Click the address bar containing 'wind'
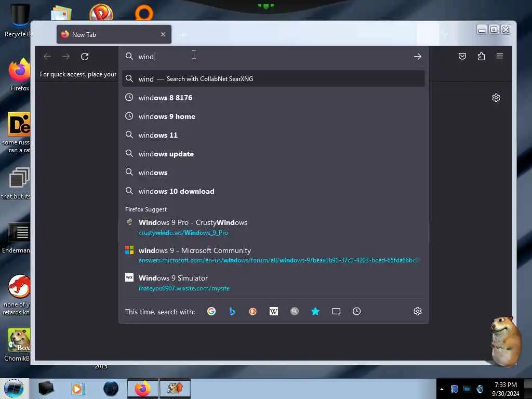Viewport: 532px width, 399px height. coord(273,56)
